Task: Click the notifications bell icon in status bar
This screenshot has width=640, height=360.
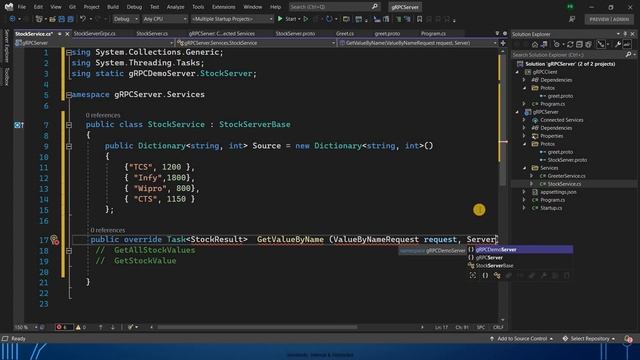Action: (x=628, y=339)
